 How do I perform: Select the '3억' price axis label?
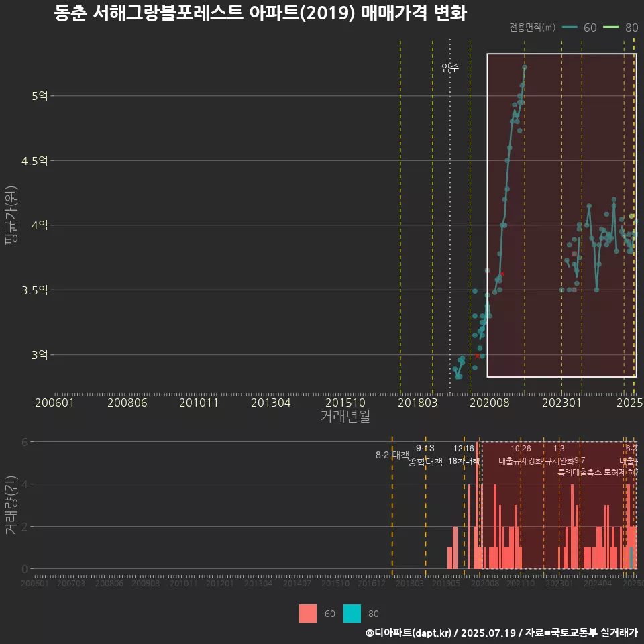point(40,354)
